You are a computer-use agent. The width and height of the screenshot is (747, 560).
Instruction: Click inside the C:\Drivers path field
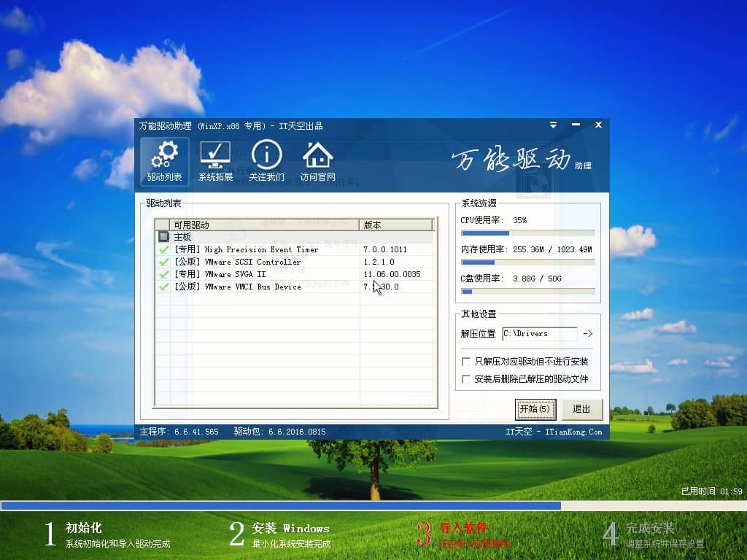tap(540, 334)
